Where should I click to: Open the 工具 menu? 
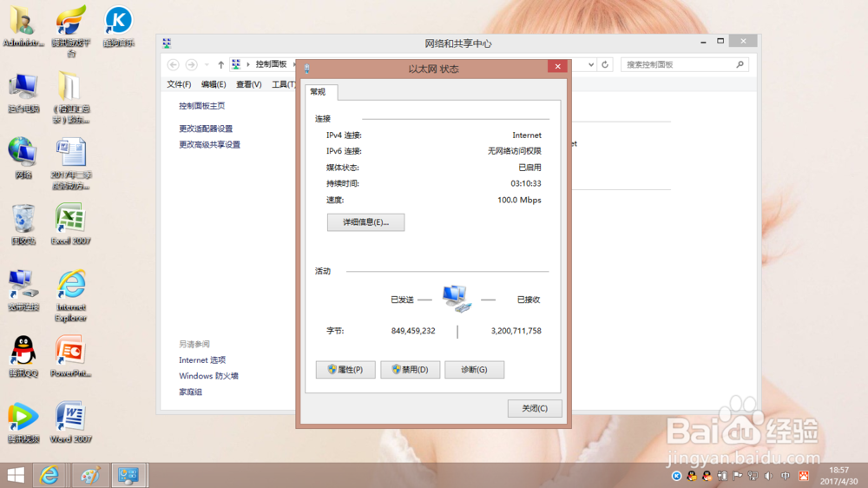click(284, 84)
